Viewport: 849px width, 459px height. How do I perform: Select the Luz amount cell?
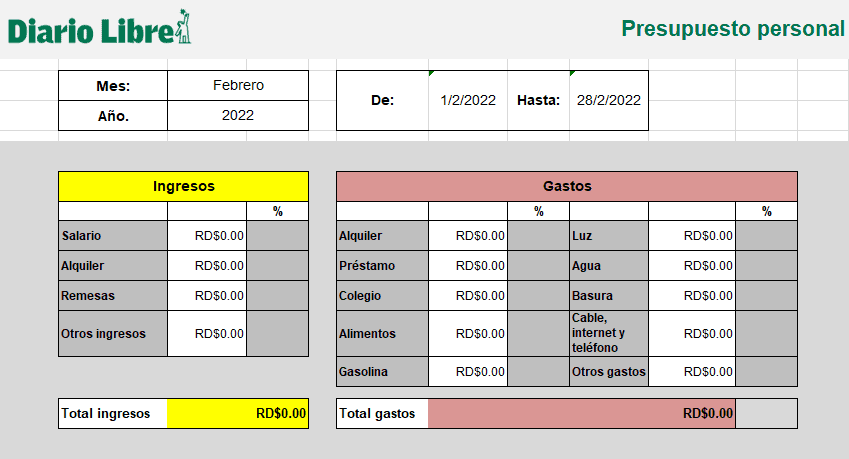692,236
